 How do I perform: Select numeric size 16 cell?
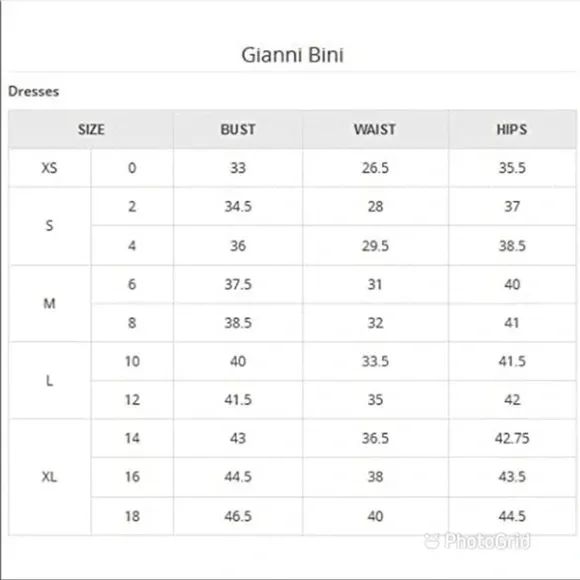point(132,477)
